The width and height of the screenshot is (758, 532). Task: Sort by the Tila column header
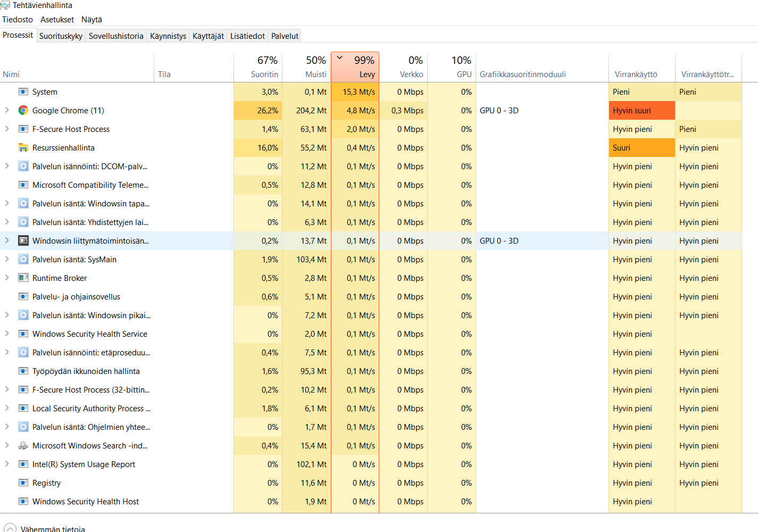pos(194,68)
